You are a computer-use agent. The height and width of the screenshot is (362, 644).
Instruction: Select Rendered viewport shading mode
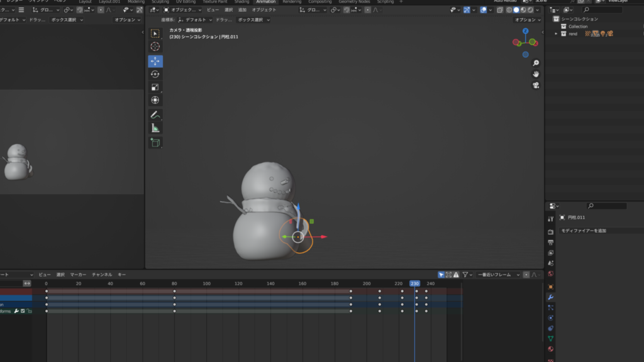tap(530, 11)
